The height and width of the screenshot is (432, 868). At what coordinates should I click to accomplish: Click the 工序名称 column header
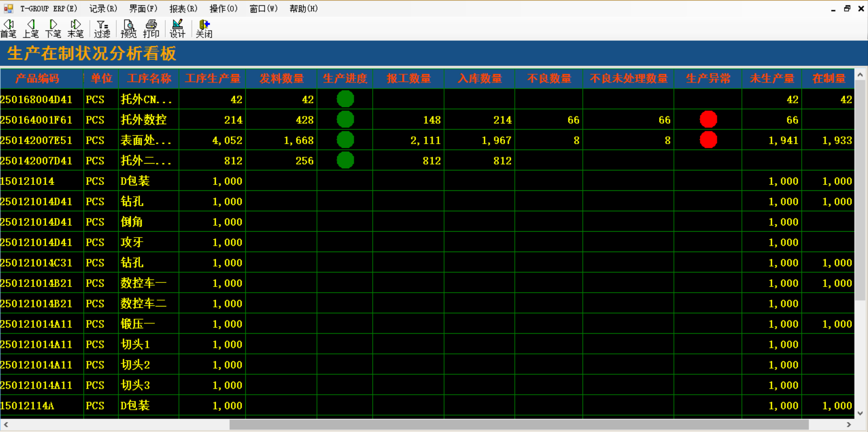149,78
